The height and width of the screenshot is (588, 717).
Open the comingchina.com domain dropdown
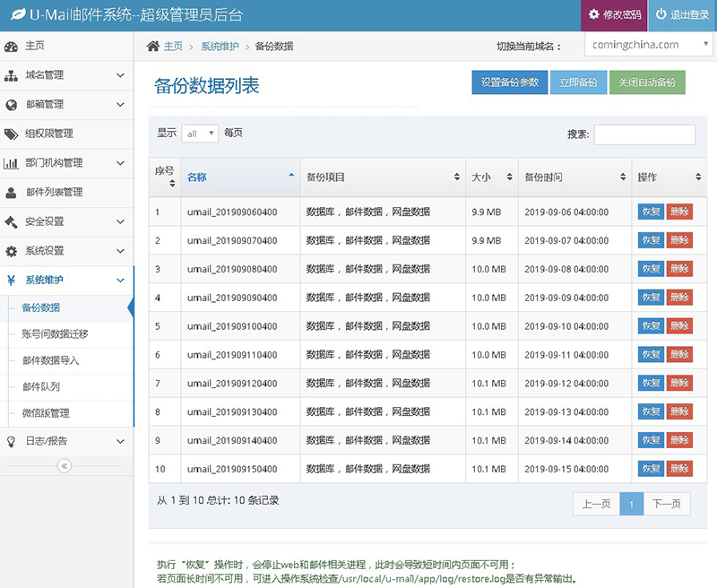coord(648,45)
